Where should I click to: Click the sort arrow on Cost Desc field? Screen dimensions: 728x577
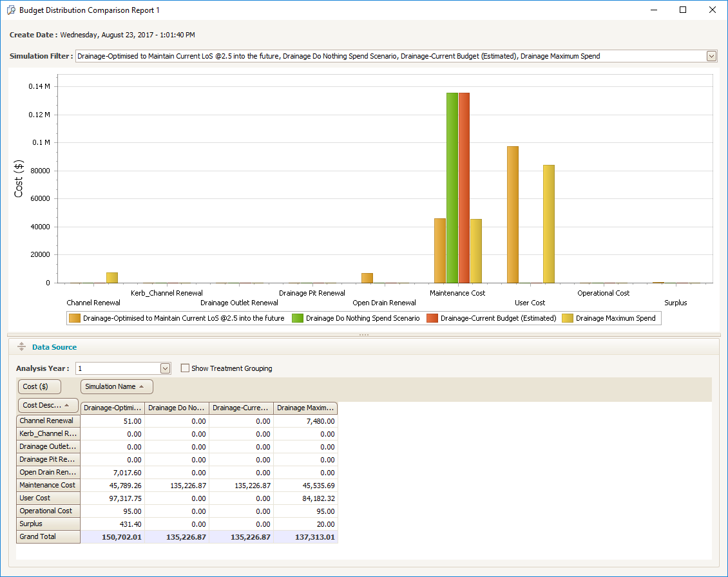(66, 406)
